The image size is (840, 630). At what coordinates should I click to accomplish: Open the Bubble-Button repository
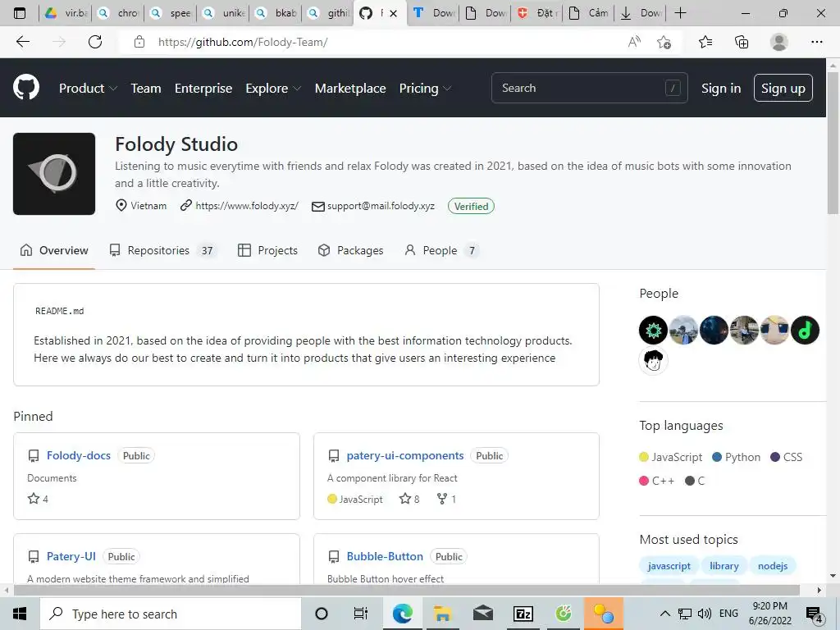385,556
